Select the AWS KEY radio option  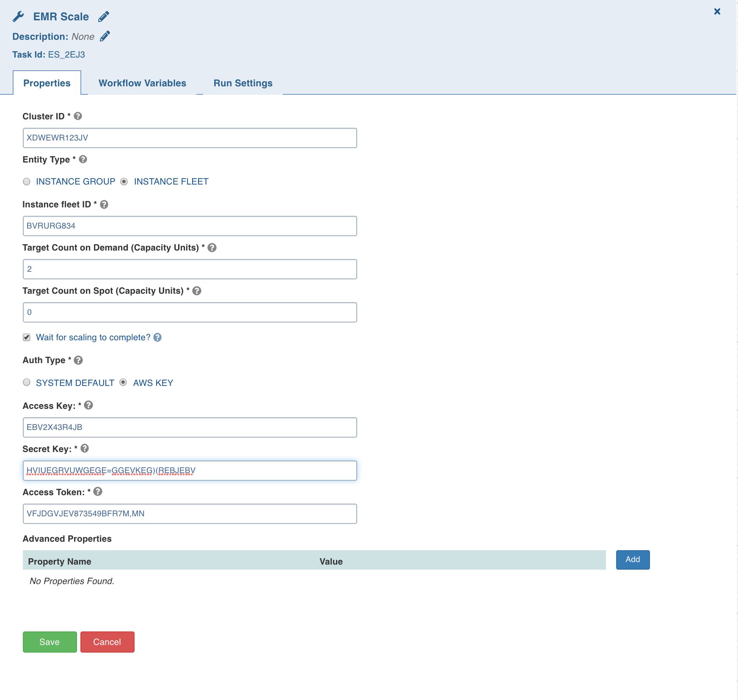123,383
